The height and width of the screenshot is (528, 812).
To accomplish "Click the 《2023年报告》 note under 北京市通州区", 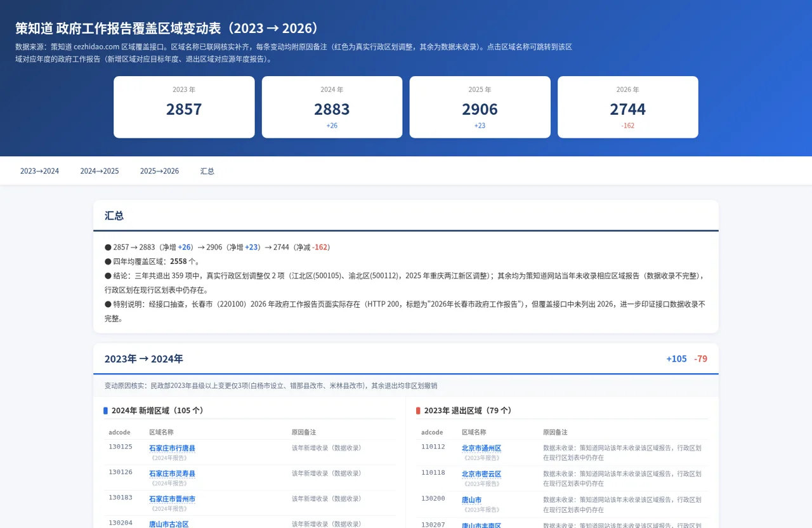I will tap(481, 458).
